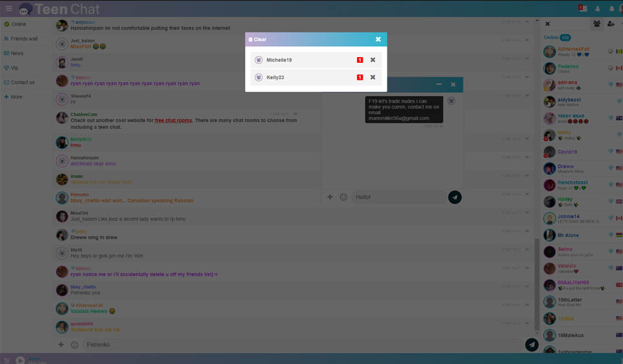Expand the More menu in sidebar
This screenshot has width=623, height=364.
[16, 97]
